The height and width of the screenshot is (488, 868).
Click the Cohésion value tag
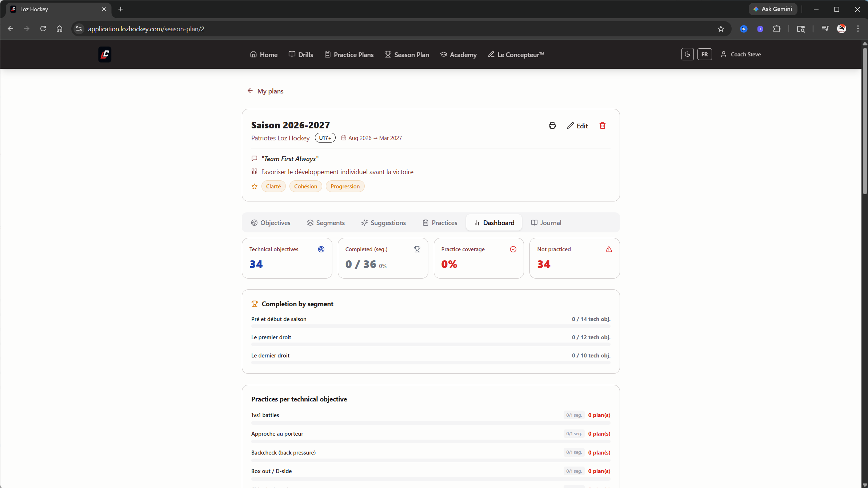coord(305,186)
